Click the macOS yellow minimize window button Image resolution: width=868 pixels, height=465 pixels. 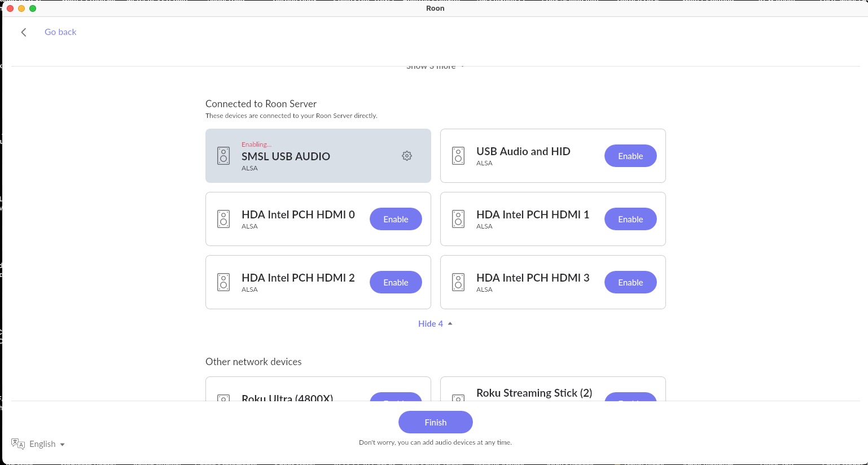[21, 8]
